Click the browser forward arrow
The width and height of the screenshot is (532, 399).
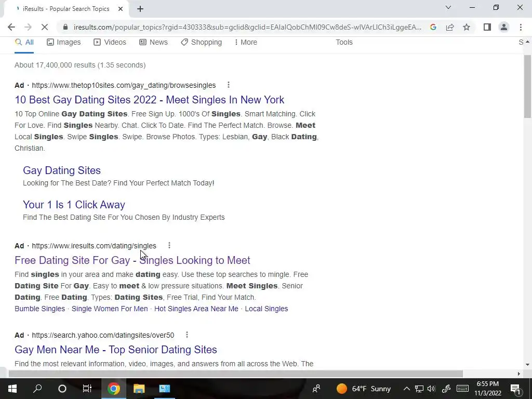click(x=28, y=27)
